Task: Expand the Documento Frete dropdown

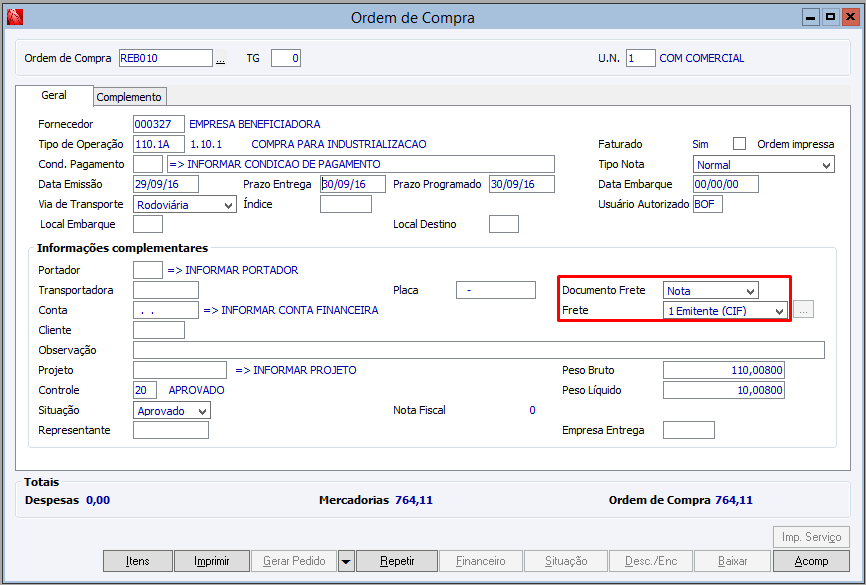Action: [x=711, y=291]
